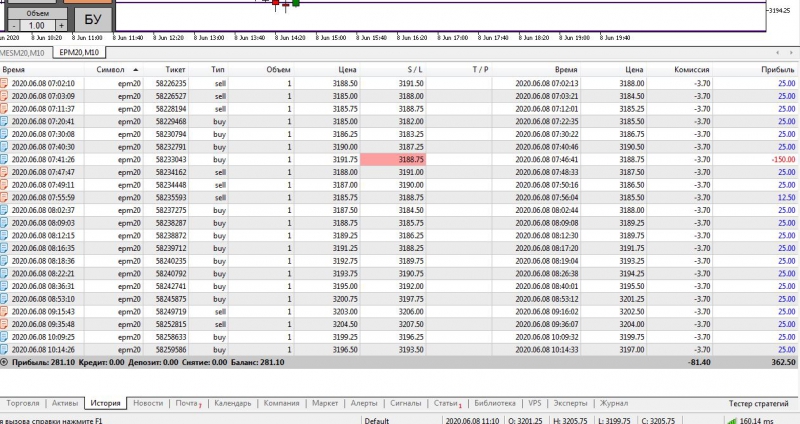Click buy deal icon for ticket 58245875

[4, 299]
